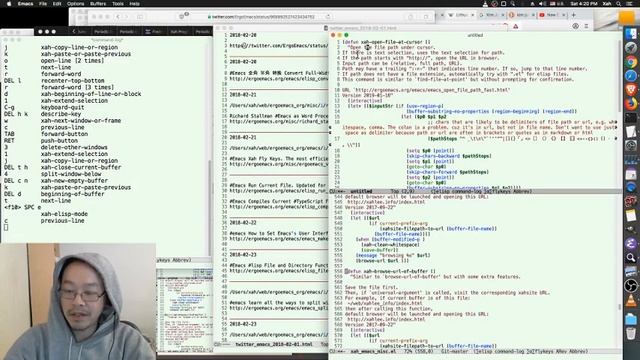Click the twitter.com/ErgoEmacs/status link on line 3
Image resolution: width=640 pixels, height=360 pixels.
(x=279, y=46)
